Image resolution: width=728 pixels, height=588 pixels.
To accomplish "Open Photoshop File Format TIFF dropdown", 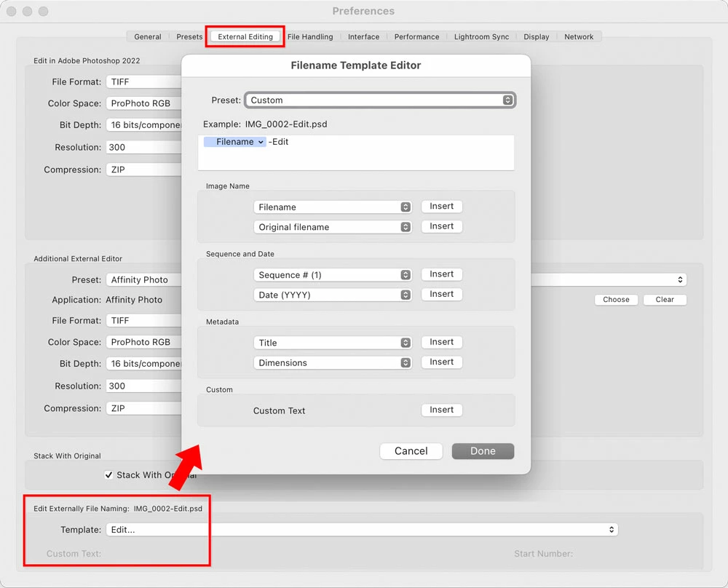I will tap(144, 82).
